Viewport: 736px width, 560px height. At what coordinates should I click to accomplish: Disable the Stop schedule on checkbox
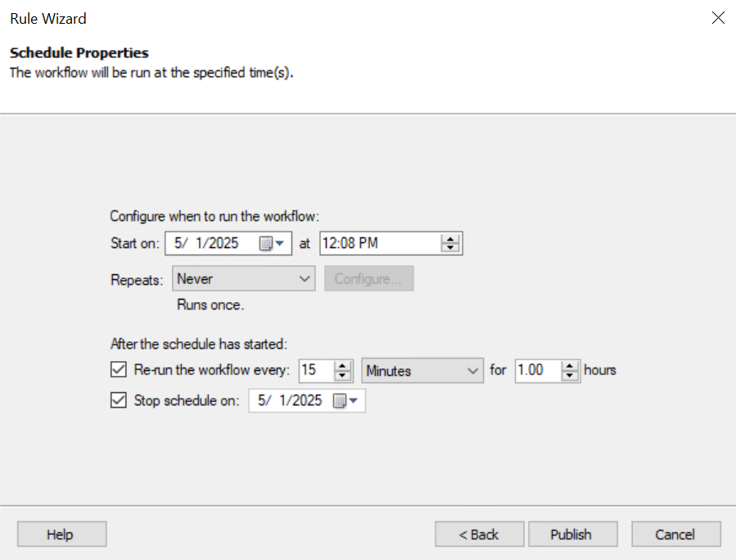click(119, 401)
